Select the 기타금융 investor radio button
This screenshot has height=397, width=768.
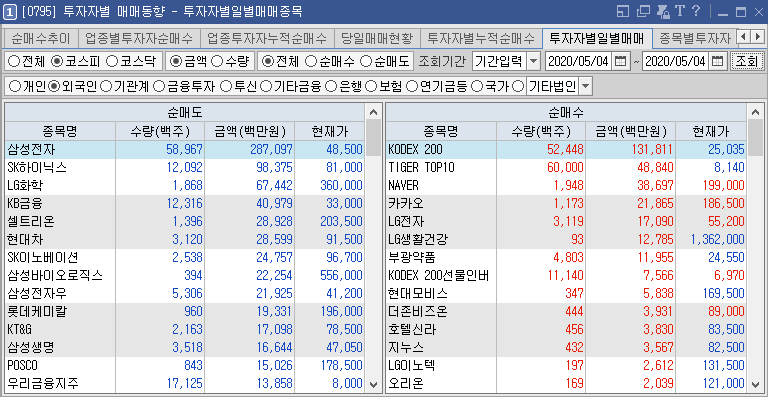[266, 87]
